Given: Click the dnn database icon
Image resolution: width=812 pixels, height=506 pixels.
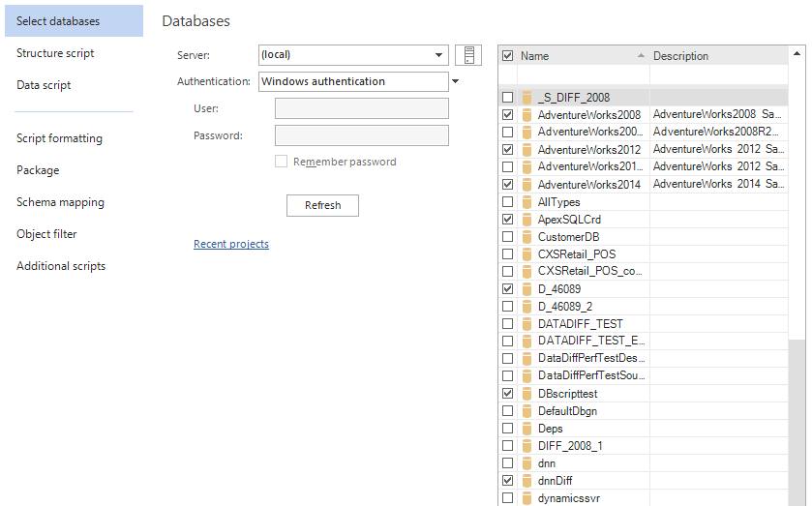Looking at the screenshot, I should (526, 463).
